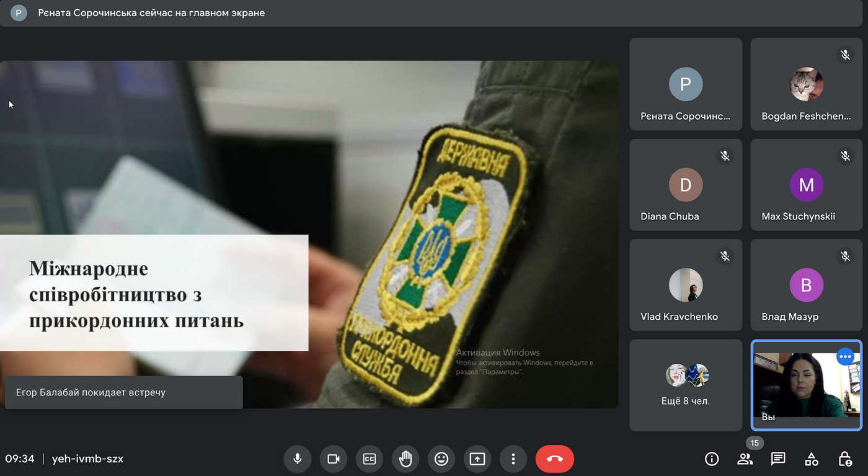Viewport: 868px width, 476px height.
Task: Mute the microphone in the call bar
Action: (298, 459)
